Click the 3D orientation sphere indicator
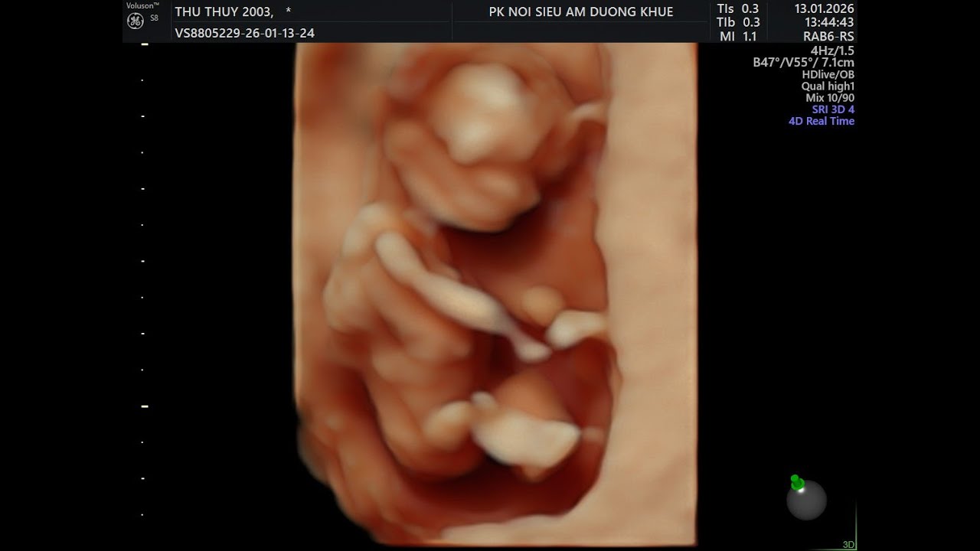The width and height of the screenshot is (980, 551). 806,500
